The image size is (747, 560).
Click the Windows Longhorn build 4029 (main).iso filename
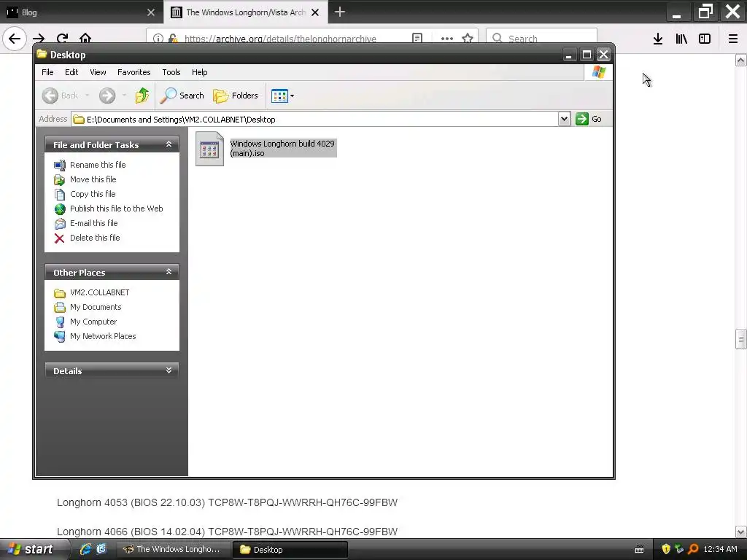tap(282, 148)
